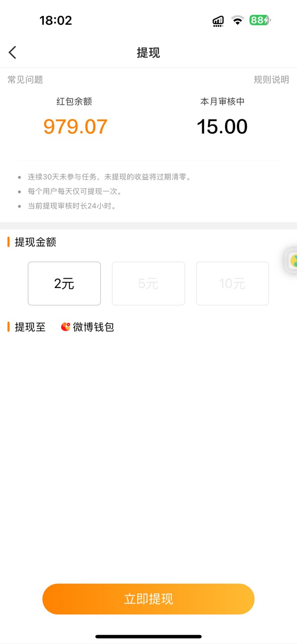This screenshot has height=644, width=297.
Task: Tap the 微博钱包 destination text
Action: click(93, 327)
